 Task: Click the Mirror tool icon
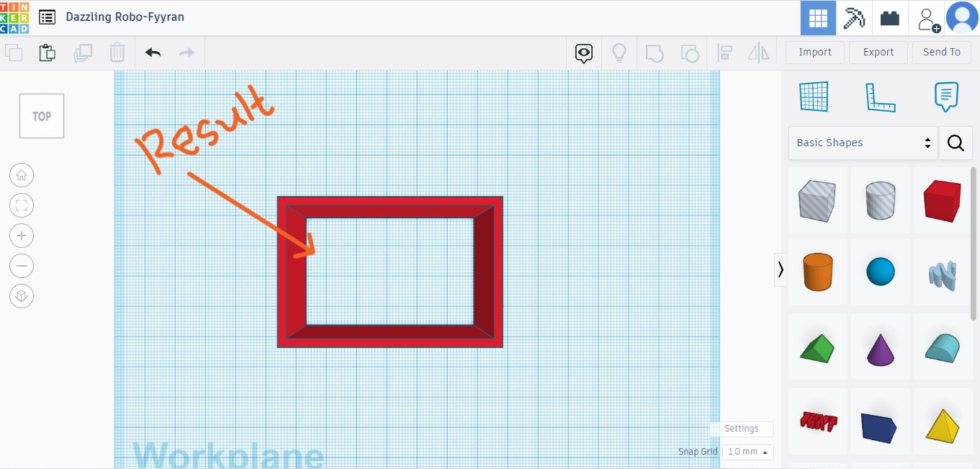click(x=759, y=53)
